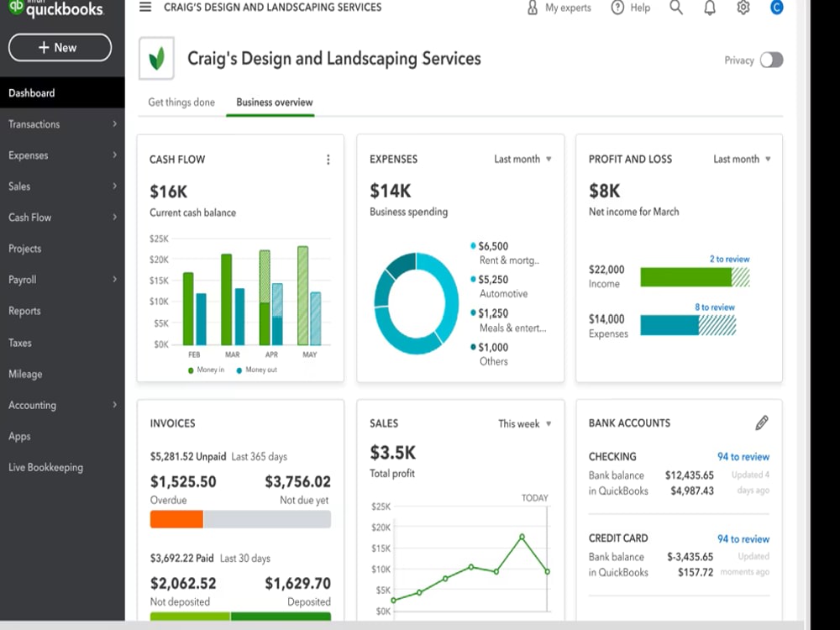Open the search magnifier icon
The height and width of the screenshot is (630, 840).
[x=676, y=8]
